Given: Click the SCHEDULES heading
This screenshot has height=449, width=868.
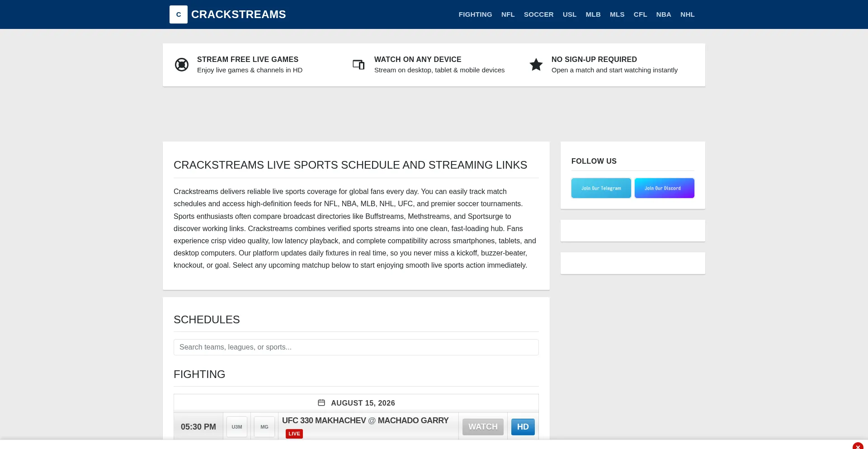Looking at the screenshot, I should click(x=207, y=320).
